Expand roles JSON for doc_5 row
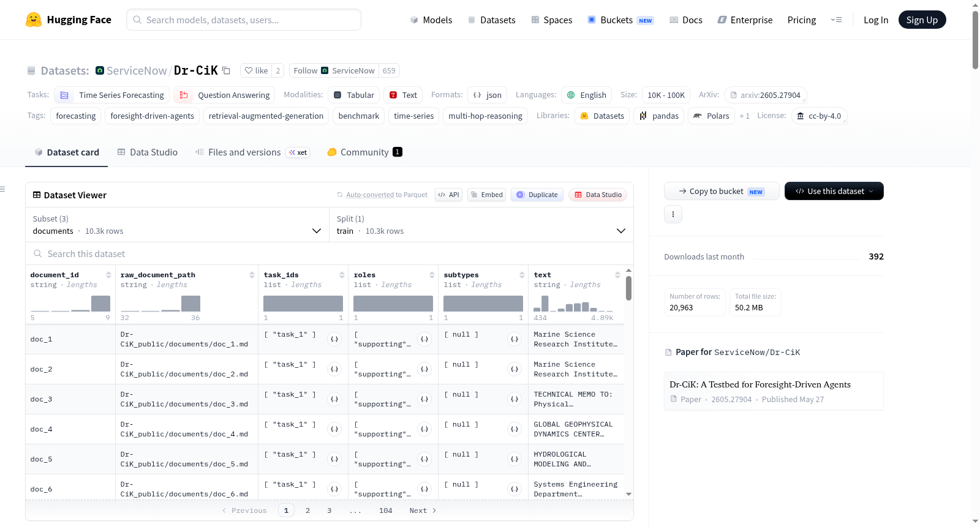This screenshot has height=527, width=980. [x=424, y=459]
